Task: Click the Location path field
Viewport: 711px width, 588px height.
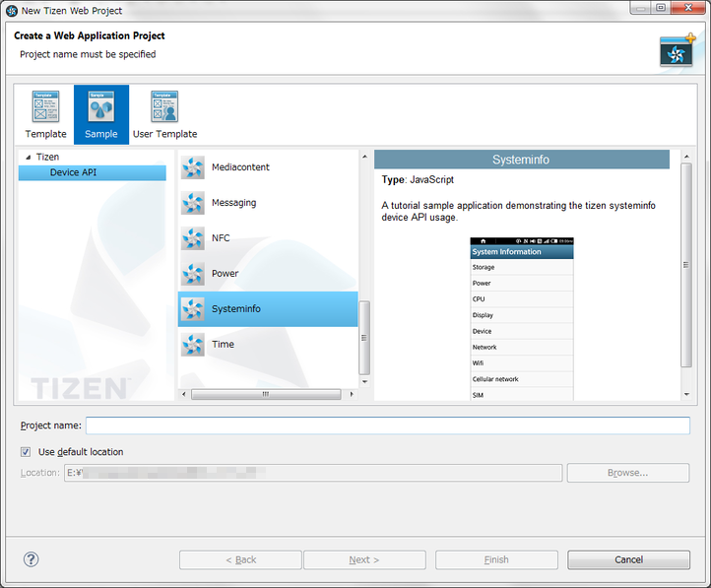Action: pyautogui.click(x=313, y=473)
